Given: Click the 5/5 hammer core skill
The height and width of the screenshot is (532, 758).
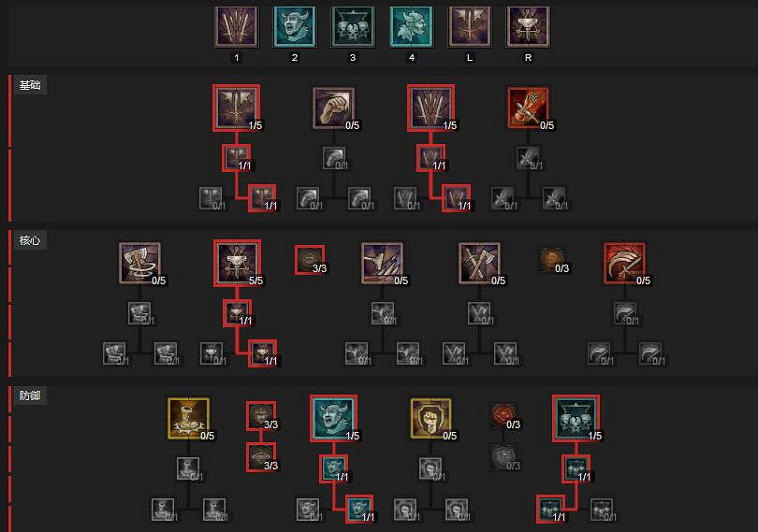Looking at the screenshot, I should 238,264.
